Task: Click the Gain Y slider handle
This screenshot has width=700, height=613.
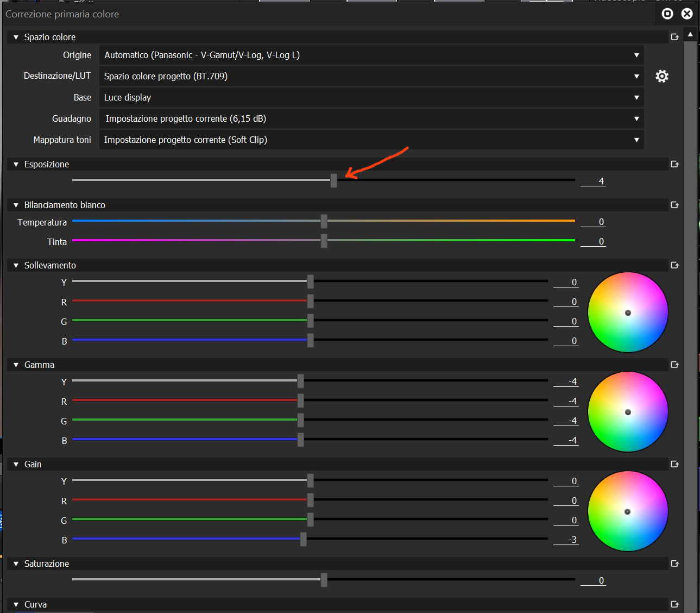Action: click(311, 480)
